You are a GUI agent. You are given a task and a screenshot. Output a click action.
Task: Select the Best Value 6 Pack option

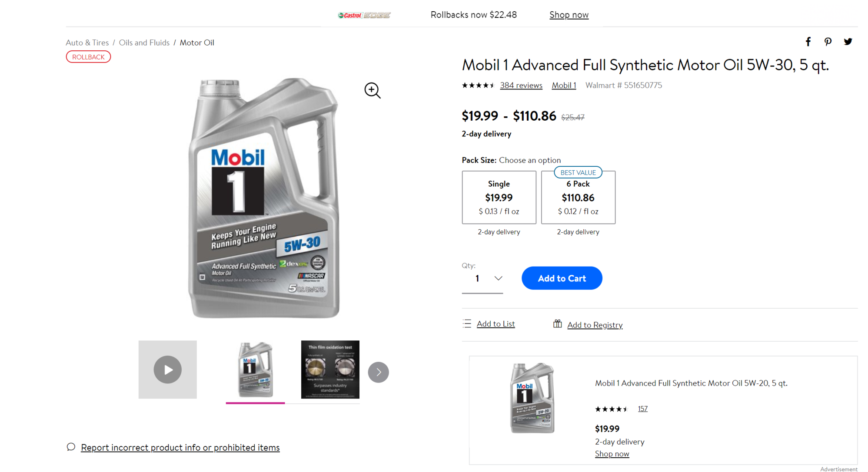(578, 197)
